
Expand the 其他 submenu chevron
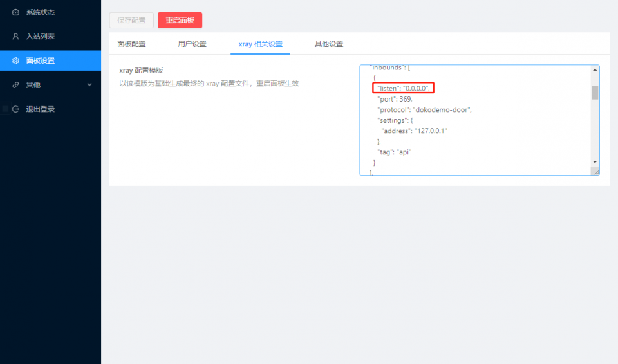(x=89, y=85)
